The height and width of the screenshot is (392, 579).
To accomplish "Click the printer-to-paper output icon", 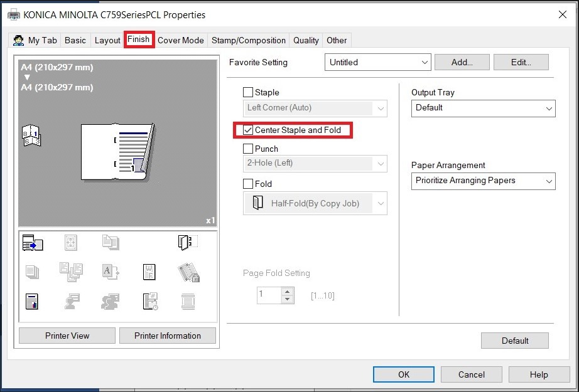I will 33,243.
